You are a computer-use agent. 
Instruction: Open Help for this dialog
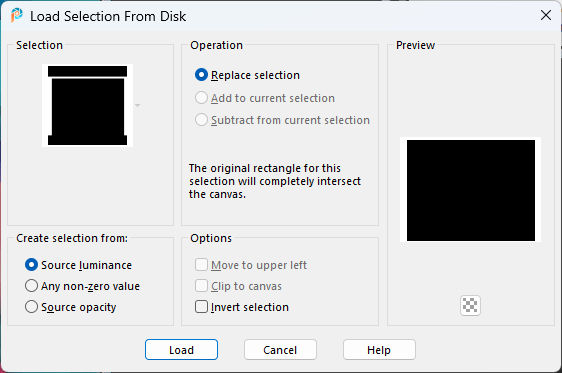pos(379,350)
